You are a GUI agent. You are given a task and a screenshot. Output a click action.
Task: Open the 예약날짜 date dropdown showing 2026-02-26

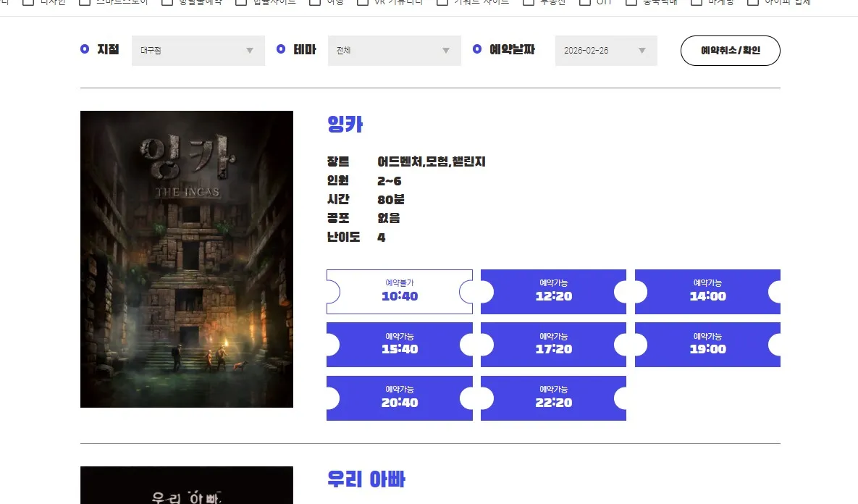tap(605, 51)
